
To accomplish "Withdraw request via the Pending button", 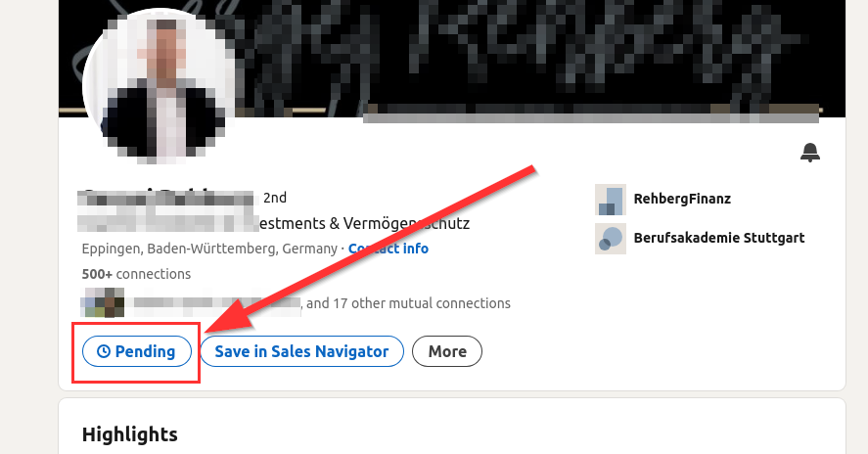I will tap(137, 351).
